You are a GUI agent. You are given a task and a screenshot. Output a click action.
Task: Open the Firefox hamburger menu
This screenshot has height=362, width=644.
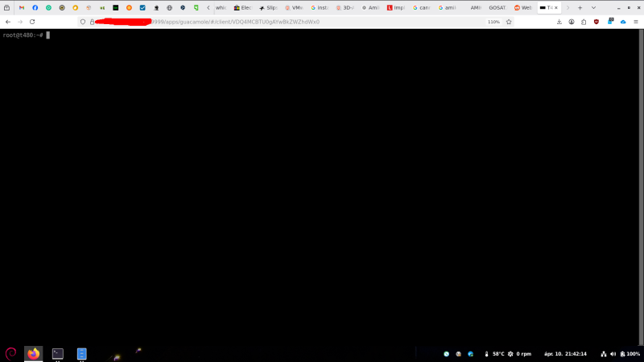click(636, 22)
